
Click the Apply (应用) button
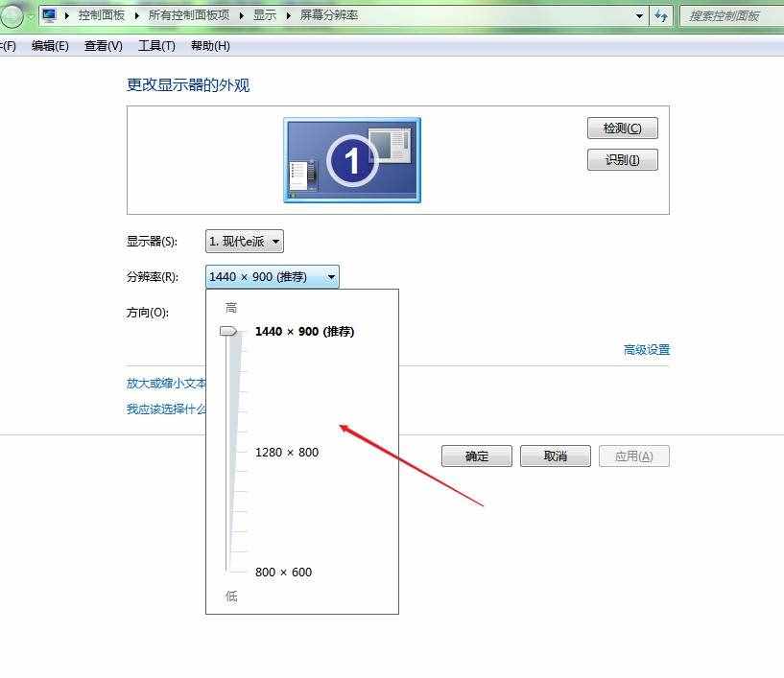point(634,456)
